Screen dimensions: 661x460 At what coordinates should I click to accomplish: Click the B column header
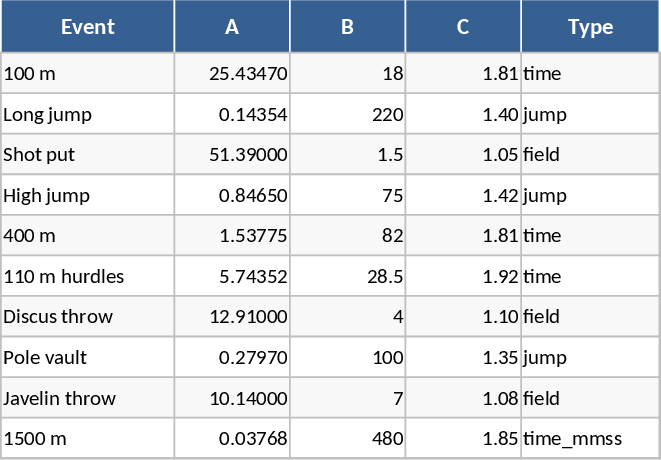(347, 27)
